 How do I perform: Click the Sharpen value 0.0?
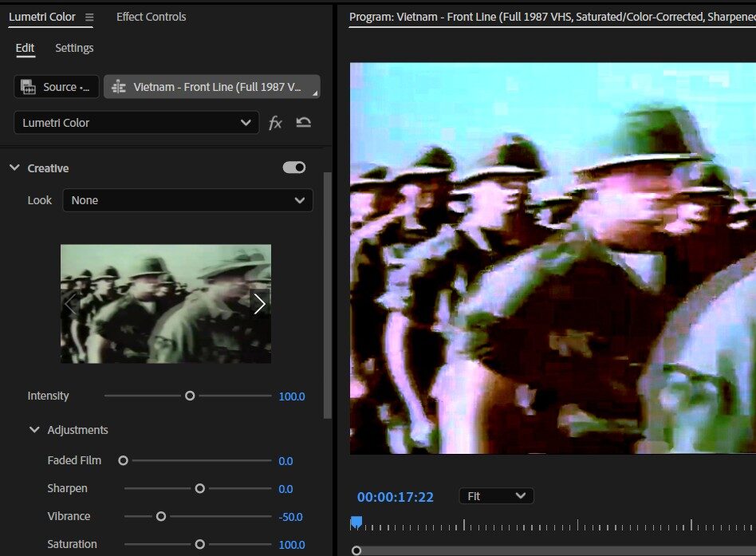coord(285,489)
